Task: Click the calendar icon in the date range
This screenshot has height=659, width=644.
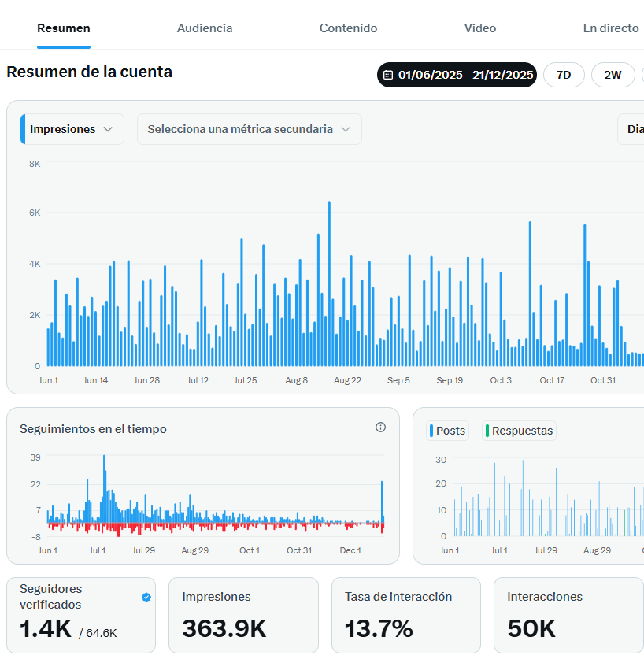Action: pos(388,76)
